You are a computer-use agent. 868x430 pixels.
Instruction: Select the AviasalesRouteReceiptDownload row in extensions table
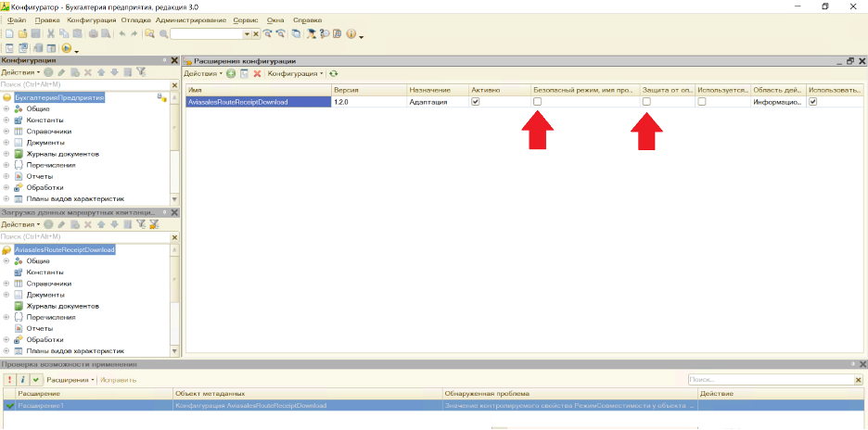524,102
